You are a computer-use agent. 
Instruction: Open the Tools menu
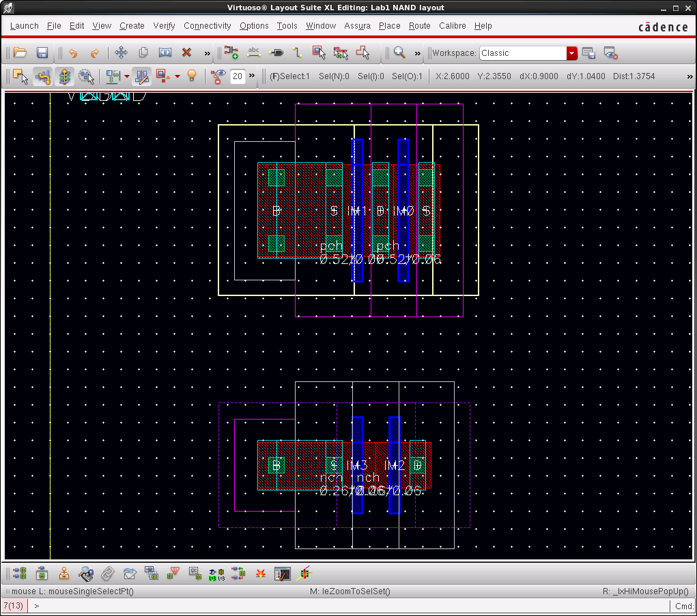(x=287, y=26)
